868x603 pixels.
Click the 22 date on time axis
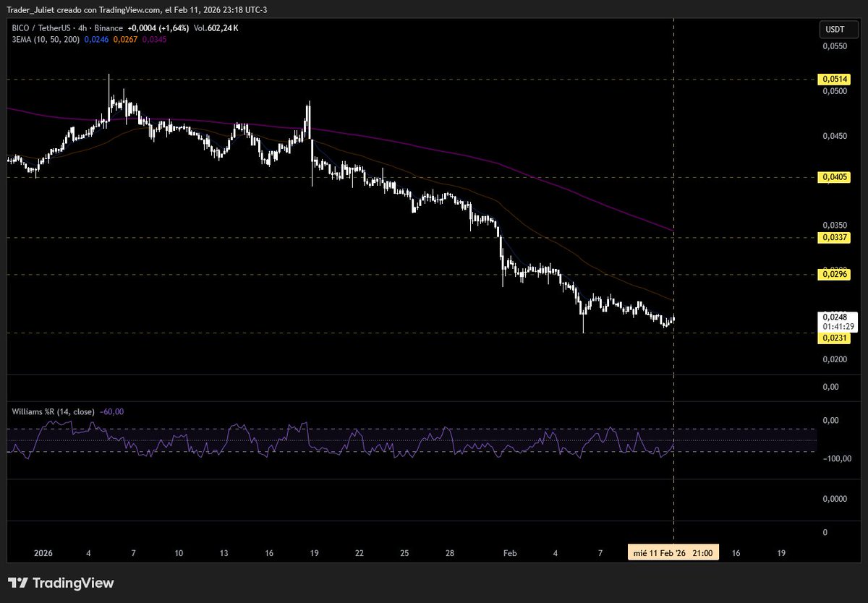pyautogui.click(x=359, y=553)
